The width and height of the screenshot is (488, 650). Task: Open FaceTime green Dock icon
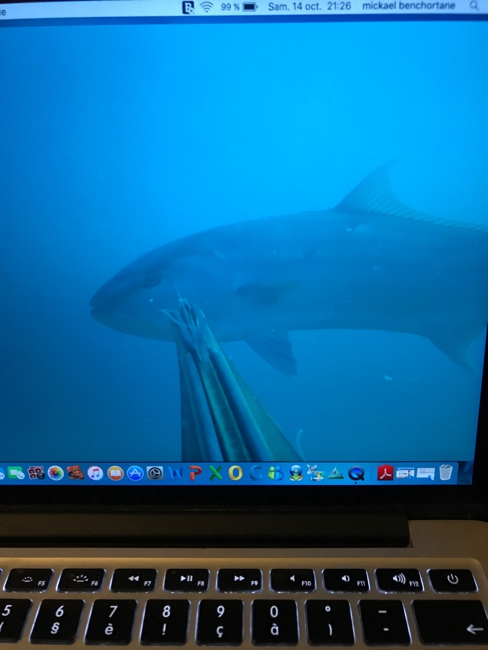click(x=16, y=473)
